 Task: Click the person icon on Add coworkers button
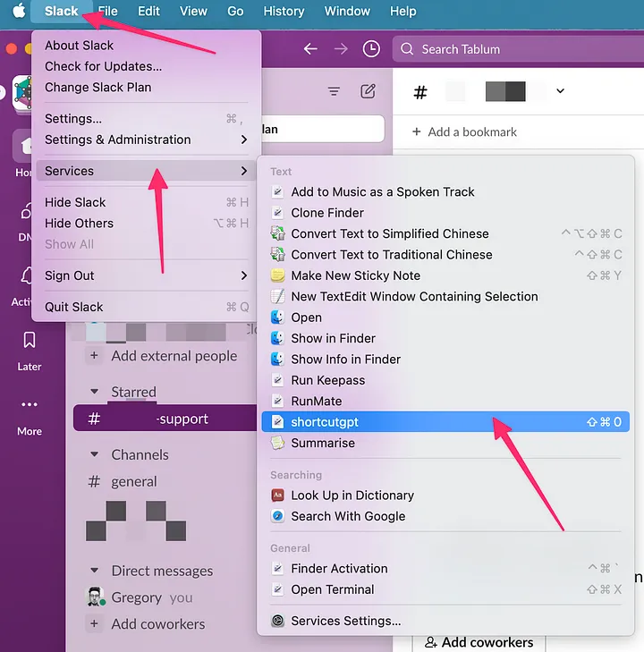[x=431, y=642]
